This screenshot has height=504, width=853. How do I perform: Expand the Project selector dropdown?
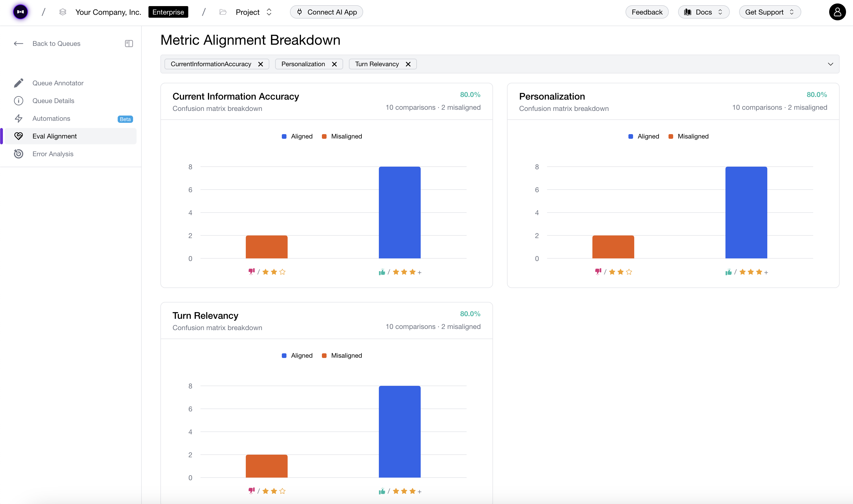[x=268, y=12]
